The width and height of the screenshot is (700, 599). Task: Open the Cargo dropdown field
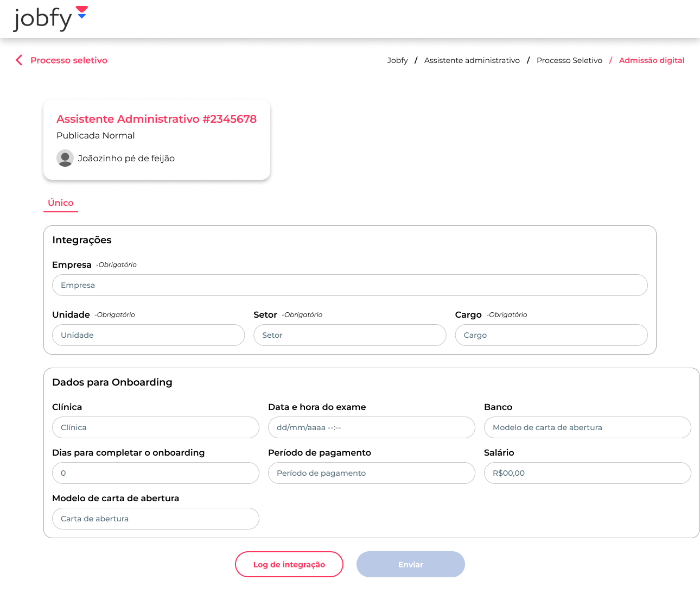pyautogui.click(x=551, y=335)
